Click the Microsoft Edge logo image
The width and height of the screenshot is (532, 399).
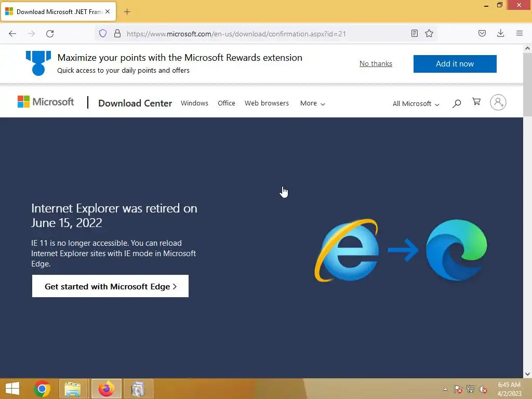tap(456, 250)
